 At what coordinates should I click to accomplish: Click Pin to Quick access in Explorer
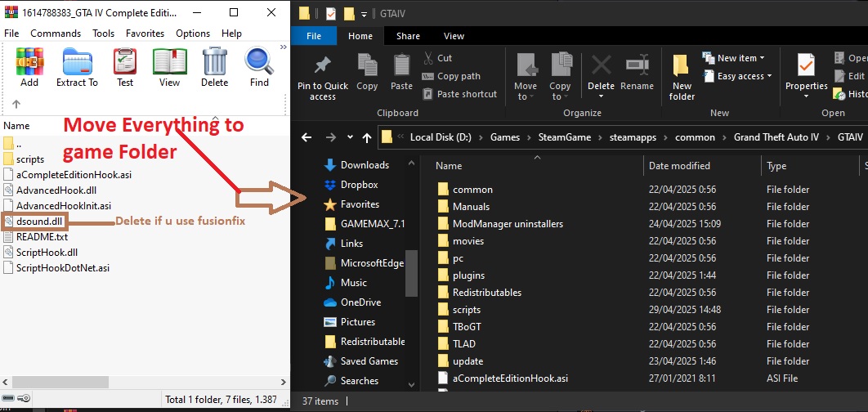pos(323,78)
